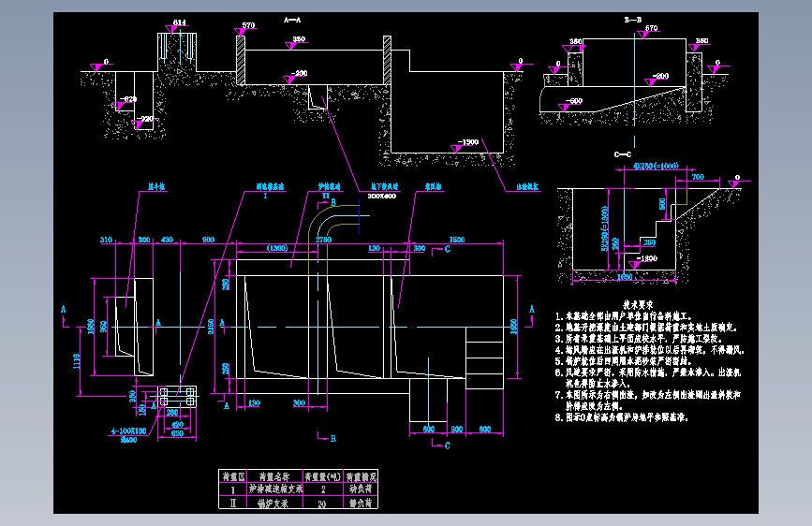Click the 300X400 duct size label
The height and width of the screenshot is (526, 812).
click(x=382, y=197)
